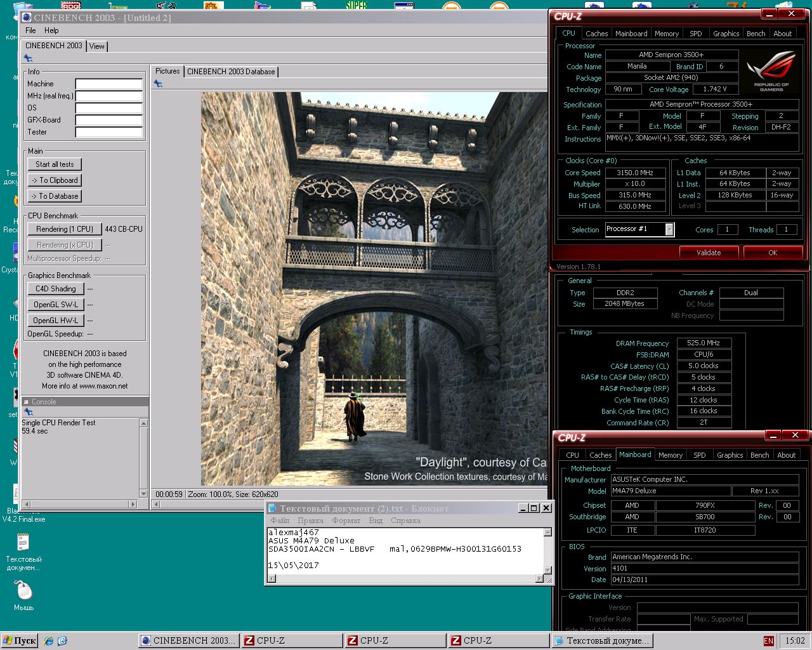Click the pin icon below Pictures tab
This screenshot has width=812, height=650.
(158, 83)
